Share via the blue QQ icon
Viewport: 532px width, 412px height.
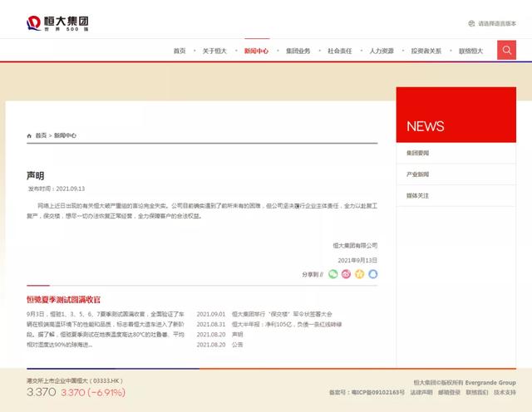pyautogui.click(x=373, y=274)
